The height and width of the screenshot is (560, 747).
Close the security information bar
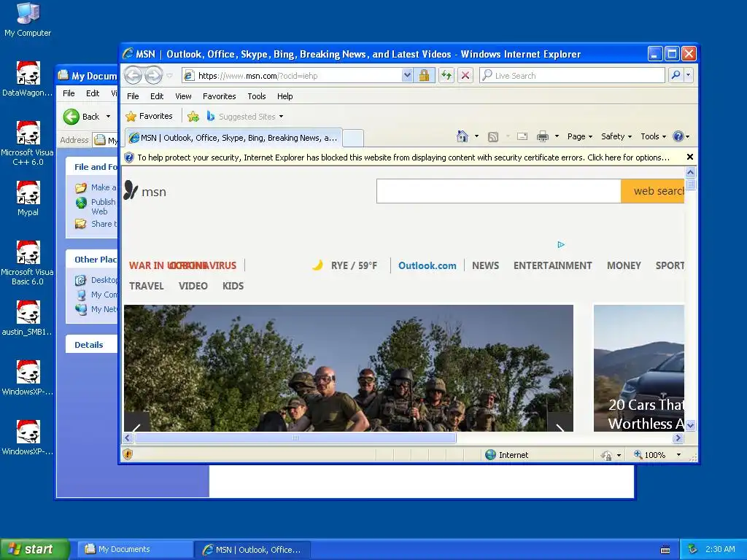(x=690, y=157)
